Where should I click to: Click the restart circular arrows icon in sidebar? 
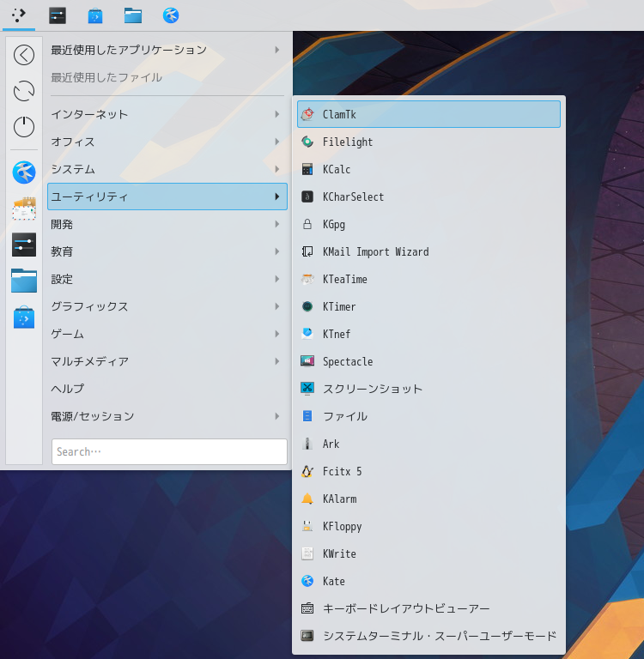(24, 91)
